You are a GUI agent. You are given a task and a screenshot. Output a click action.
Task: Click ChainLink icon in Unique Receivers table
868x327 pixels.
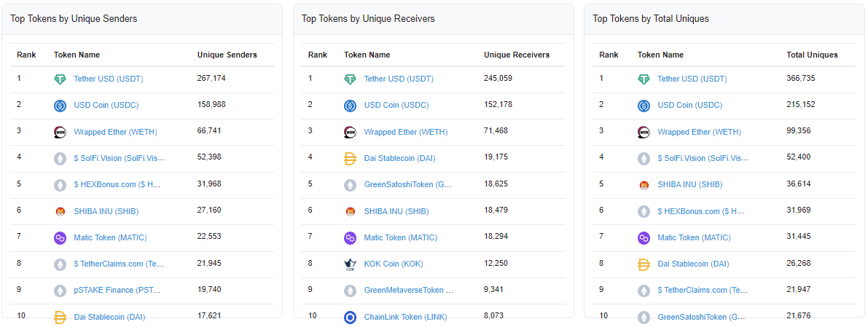[x=350, y=318]
